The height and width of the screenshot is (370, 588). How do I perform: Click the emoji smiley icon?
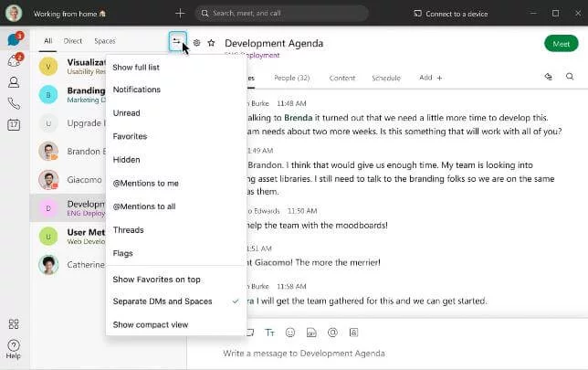[x=290, y=333]
